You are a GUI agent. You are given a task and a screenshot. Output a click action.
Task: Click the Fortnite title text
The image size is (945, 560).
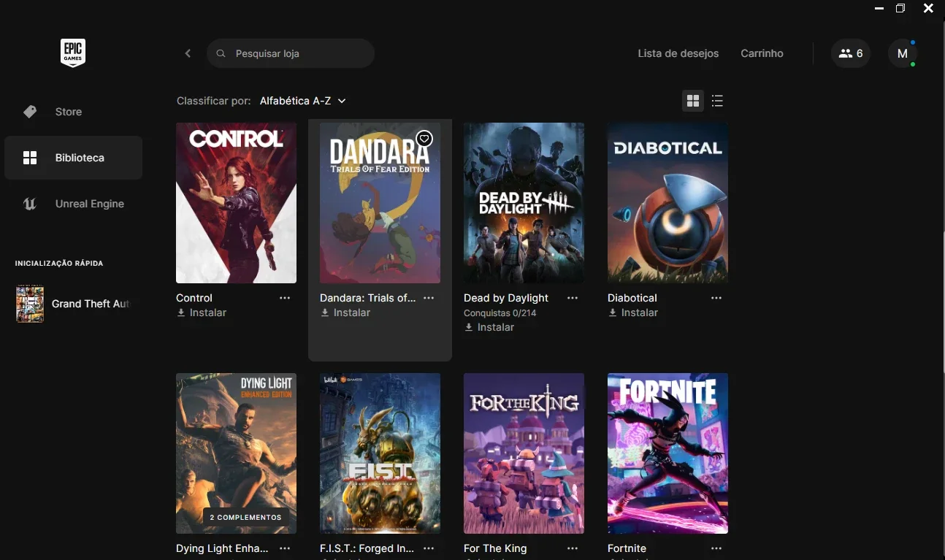pos(627,548)
